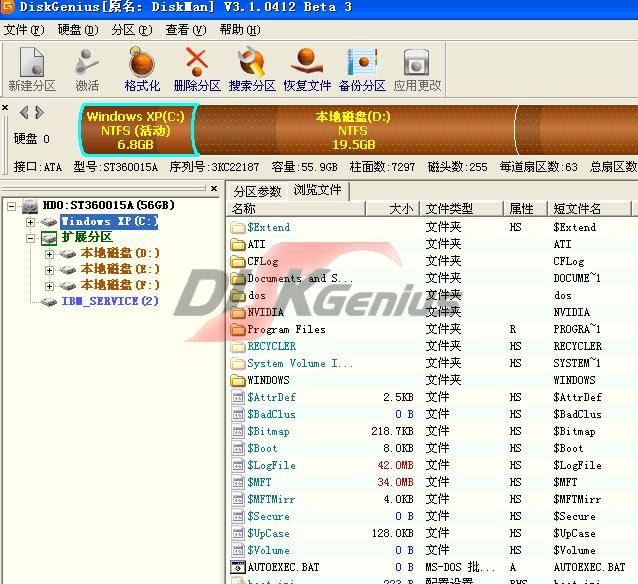
Task: Sort by the 属性 column header
Action: coord(526,209)
